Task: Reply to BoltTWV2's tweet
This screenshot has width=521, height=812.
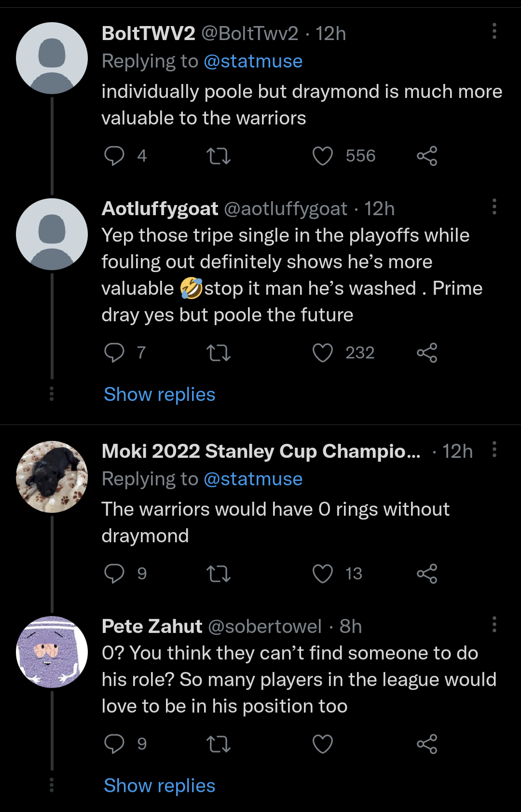Action: (x=114, y=156)
